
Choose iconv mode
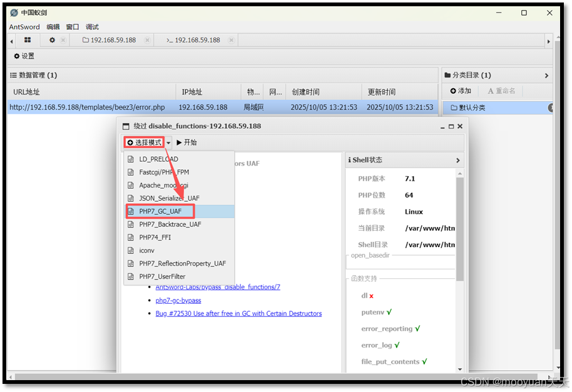(180, 251)
